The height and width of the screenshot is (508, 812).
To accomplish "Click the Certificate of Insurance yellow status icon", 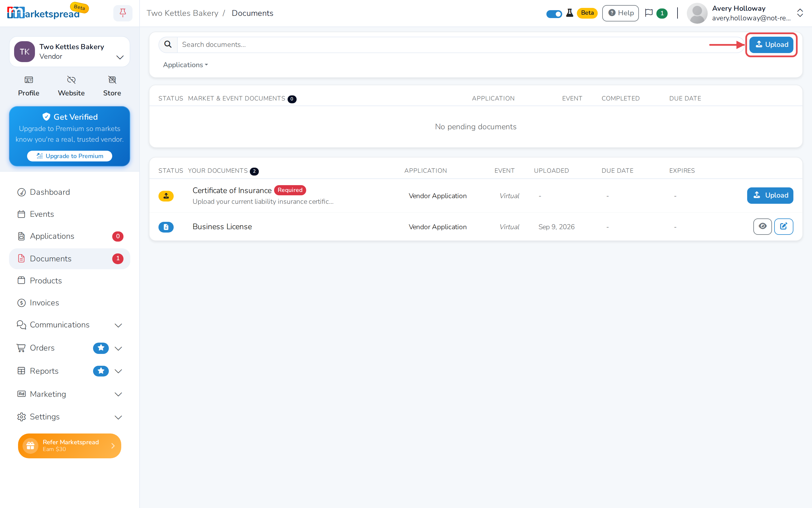I will click(166, 196).
